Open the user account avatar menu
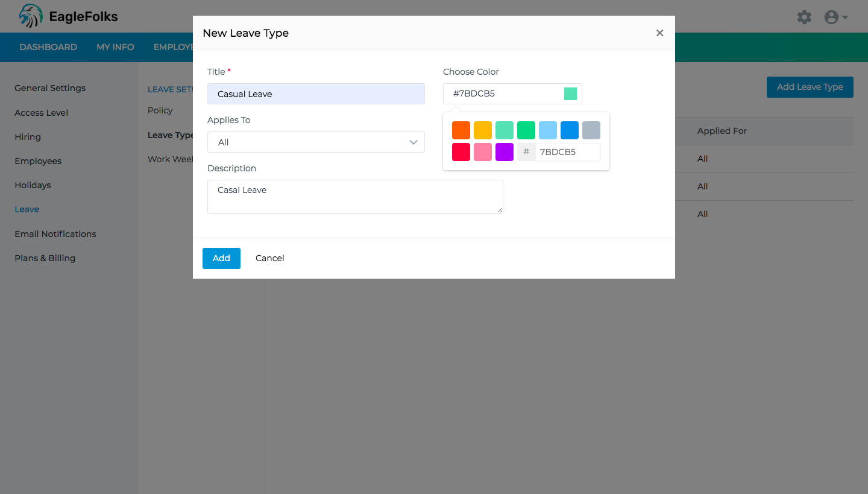Screen dimensions: 868x494 pyautogui.click(x=836, y=17)
